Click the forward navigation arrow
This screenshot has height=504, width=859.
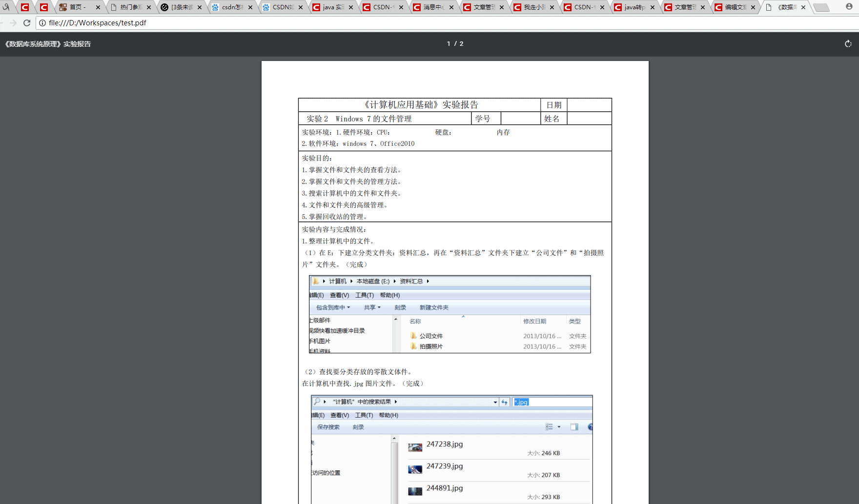[13, 23]
